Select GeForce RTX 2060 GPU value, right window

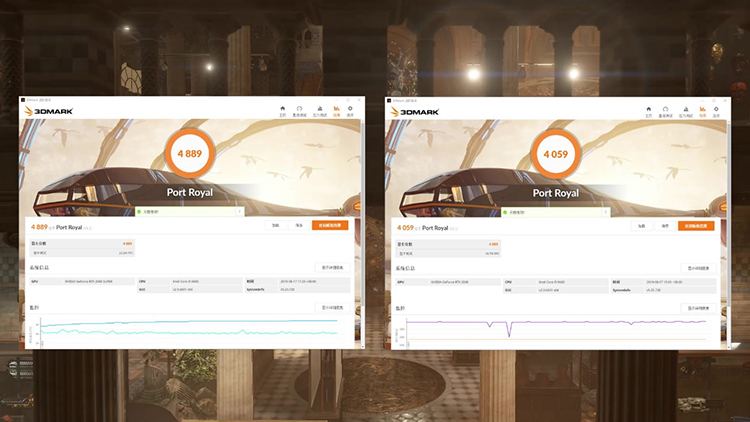point(450,282)
